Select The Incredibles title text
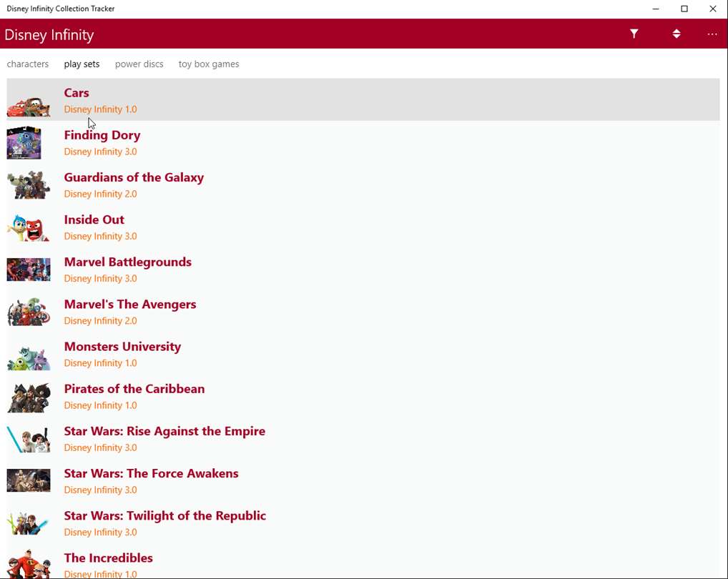The height and width of the screenshot is (579, 728). coord(109,558)
